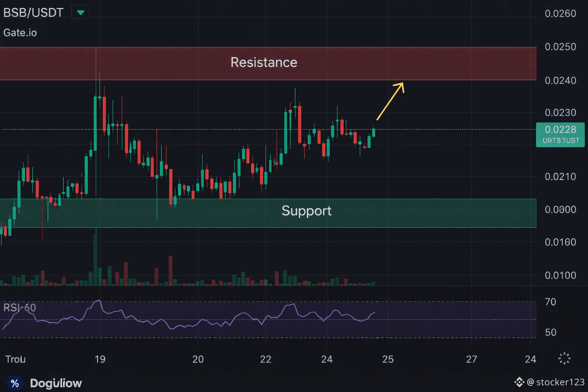588x392 pixels.
Task: Select the green 0.0228 current price tag
Action: pos(560,134)
